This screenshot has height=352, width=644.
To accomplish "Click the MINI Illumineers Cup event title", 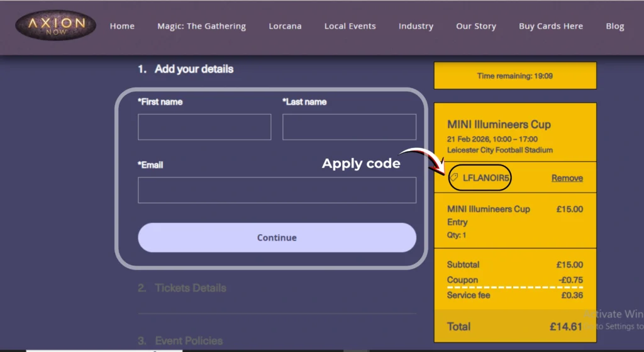I will [x=499, y=125].
